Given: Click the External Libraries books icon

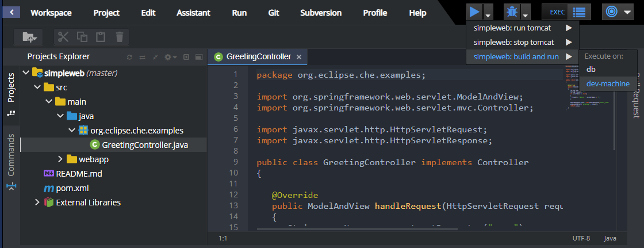Looking at the screenshot, I should (x=49, y=203).
